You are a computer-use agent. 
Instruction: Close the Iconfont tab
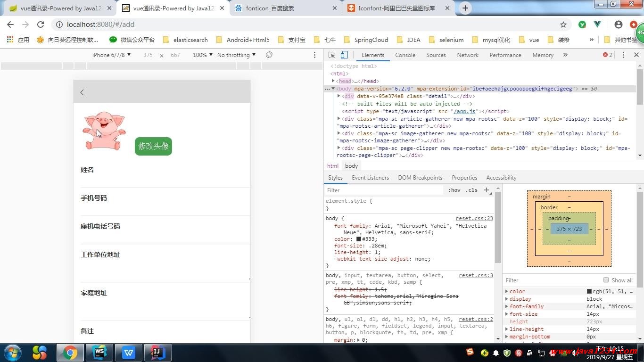447,8
